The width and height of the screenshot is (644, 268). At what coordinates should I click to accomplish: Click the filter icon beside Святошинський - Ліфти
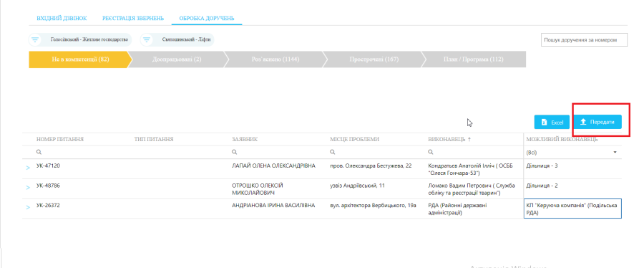(147, 40)
